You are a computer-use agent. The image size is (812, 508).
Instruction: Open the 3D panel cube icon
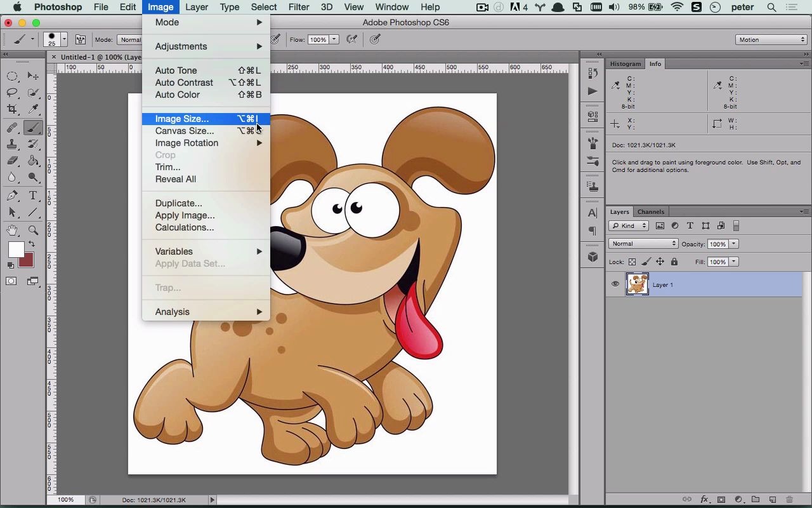coord(593,257)
